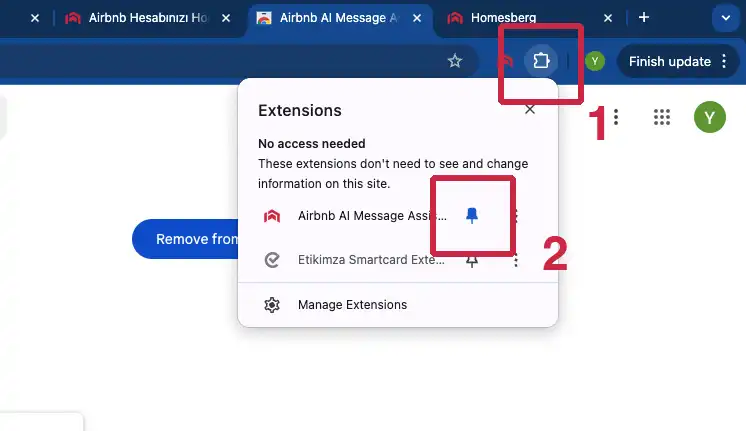Expand the tab search dropdown arrow
Screen dimensions: 746x431
[x=724, y=17]
